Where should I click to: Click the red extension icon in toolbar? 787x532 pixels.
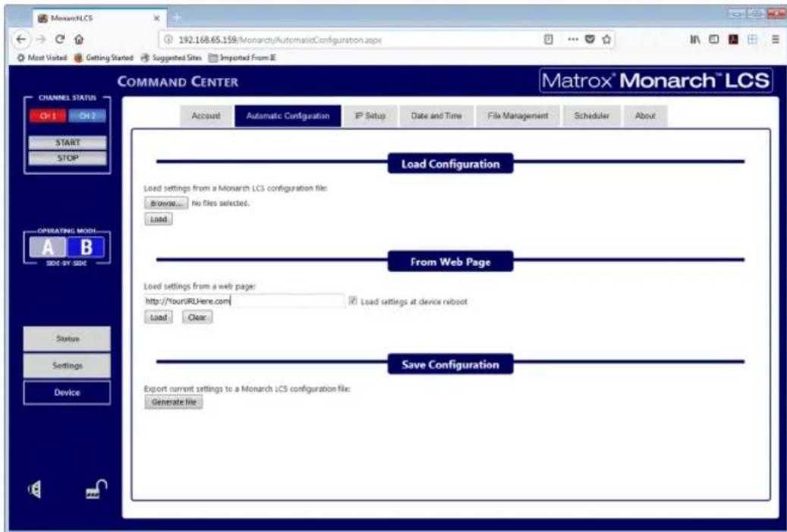(x=733, y=39)
